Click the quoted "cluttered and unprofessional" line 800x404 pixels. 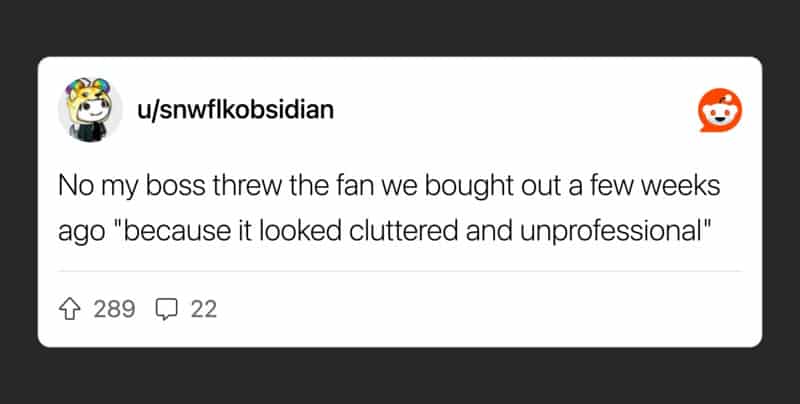[x=385, y=232]
